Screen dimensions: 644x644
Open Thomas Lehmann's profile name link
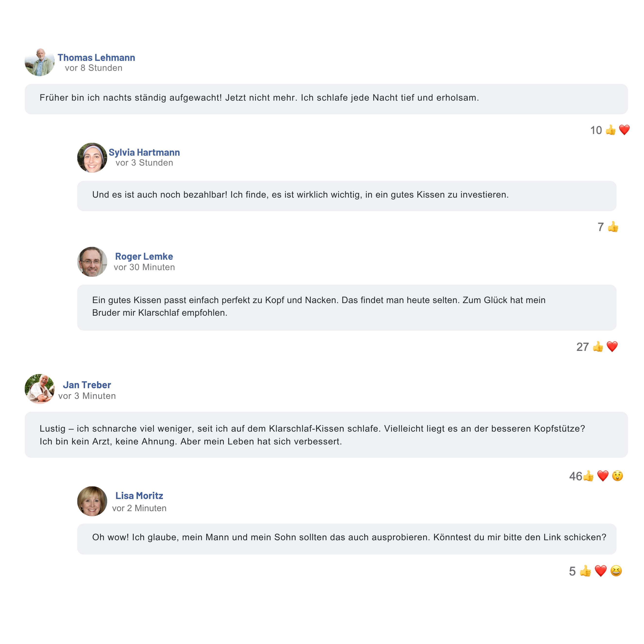[x=96, y=58]
